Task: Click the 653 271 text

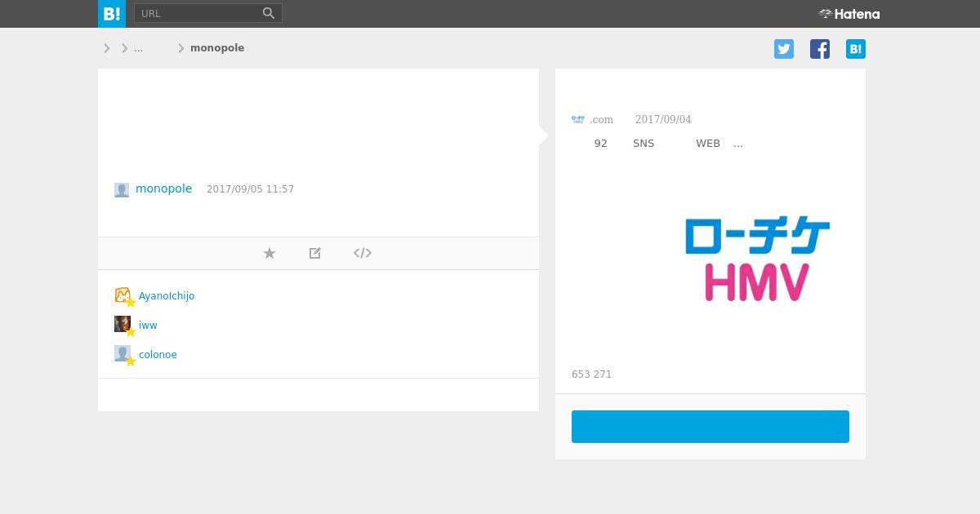Action: click(591, 374)
